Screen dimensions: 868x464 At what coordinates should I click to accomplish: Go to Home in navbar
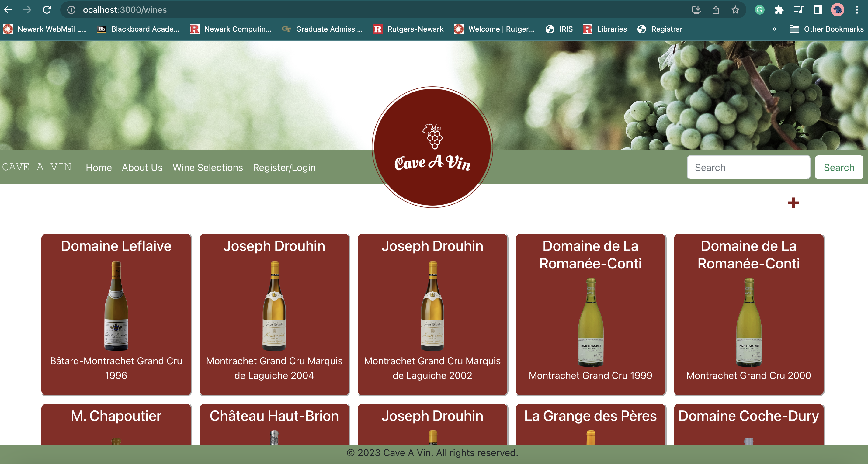(99, 168)
